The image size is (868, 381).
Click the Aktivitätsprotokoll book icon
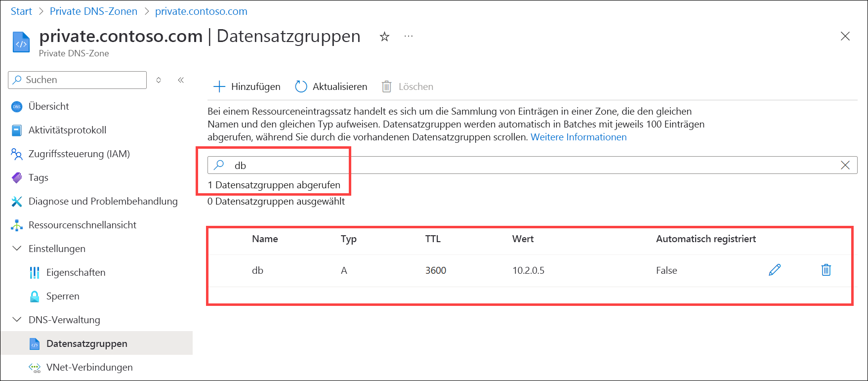[17, 130]
